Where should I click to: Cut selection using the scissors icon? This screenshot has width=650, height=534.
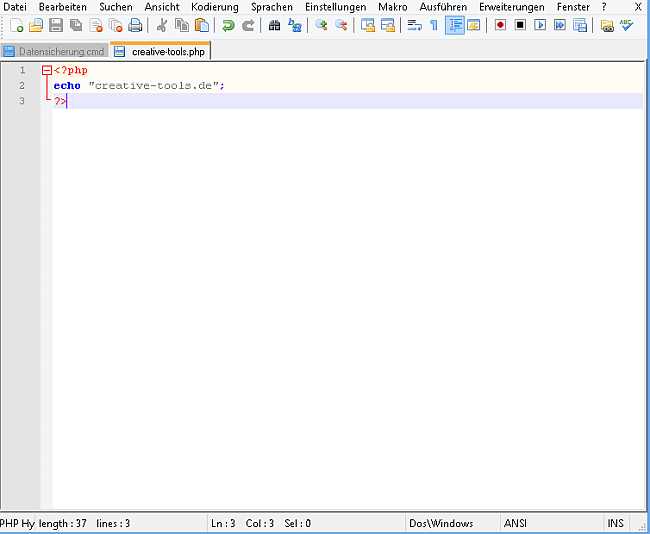click(x=162, y=25)
